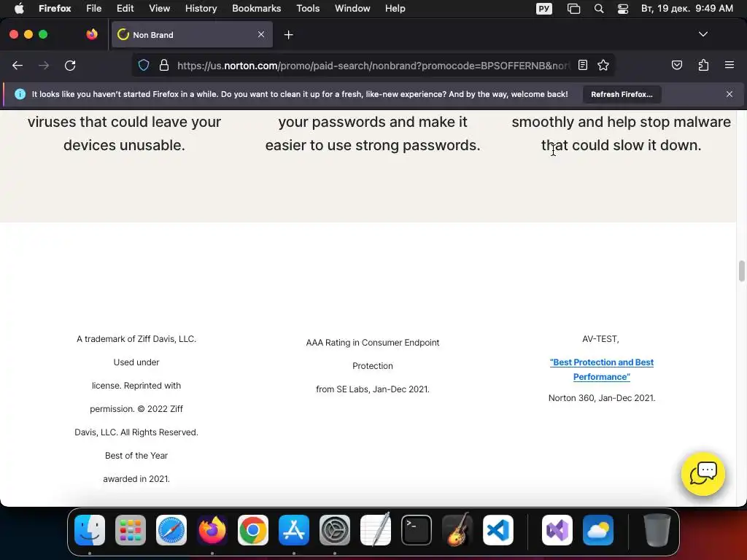The width and height of the screenshot is (747, 560).
Task: Click "Norton 360, Jan-Dec 2021." text
Action: [602, 398]
